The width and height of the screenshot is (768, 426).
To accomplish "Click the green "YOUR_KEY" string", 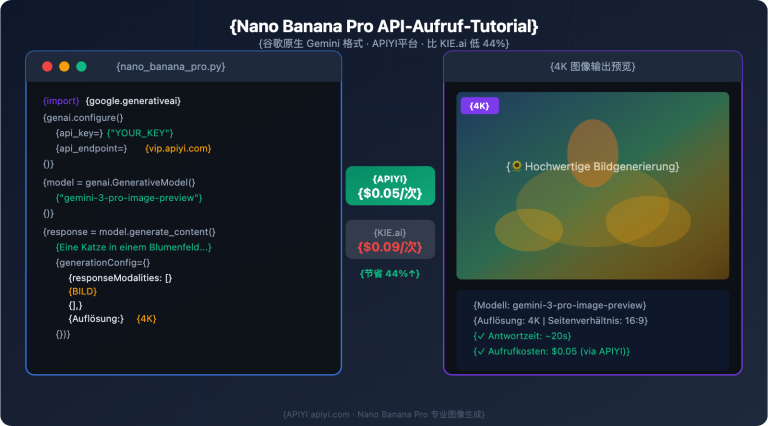I will click(140, 133).
